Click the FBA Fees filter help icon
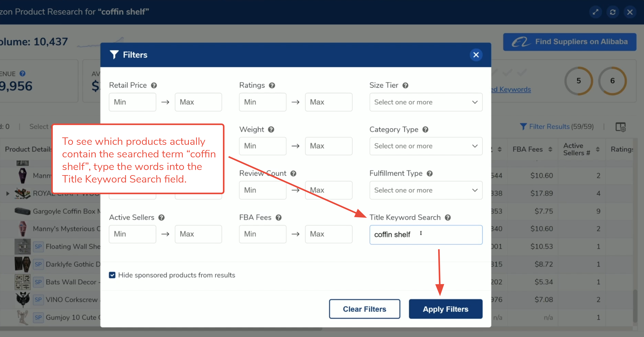Image resolution: width=644 pixels, height=337 pixels. [x=278, y=218]
